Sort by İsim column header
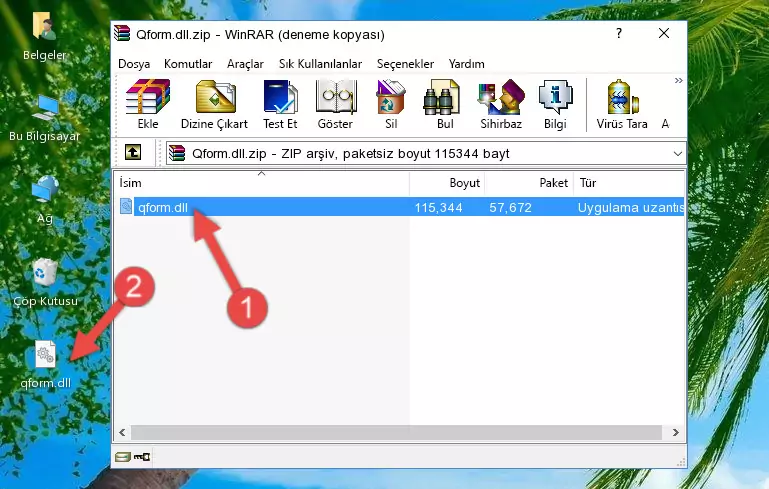769x489 pixels. pyautogui.click(x=262, y=183)
